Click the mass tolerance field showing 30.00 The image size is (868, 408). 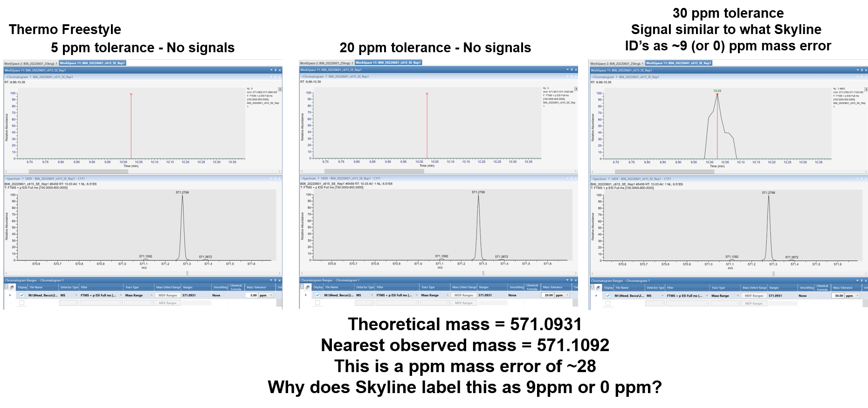pyautogui.click(x=838, y=296)
